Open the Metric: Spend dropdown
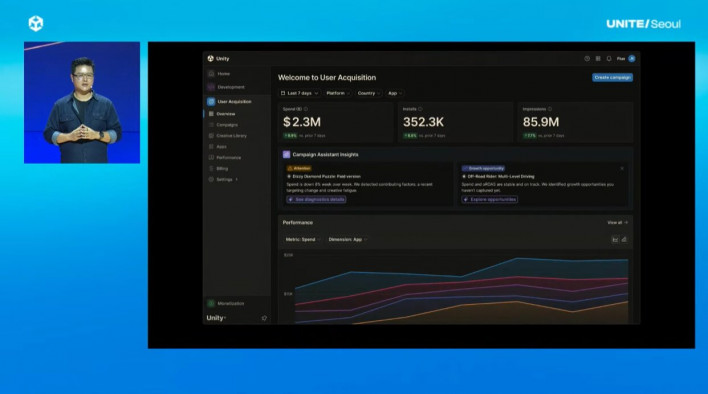Image resolution: width=708 pixels, height=394 pixels. coord(303,240)
